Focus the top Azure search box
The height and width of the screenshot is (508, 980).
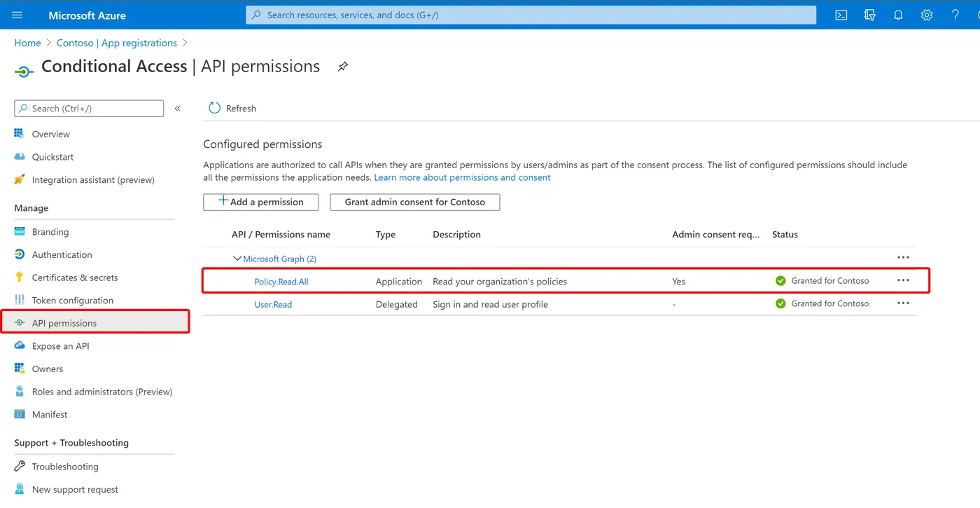click(531, 15)
